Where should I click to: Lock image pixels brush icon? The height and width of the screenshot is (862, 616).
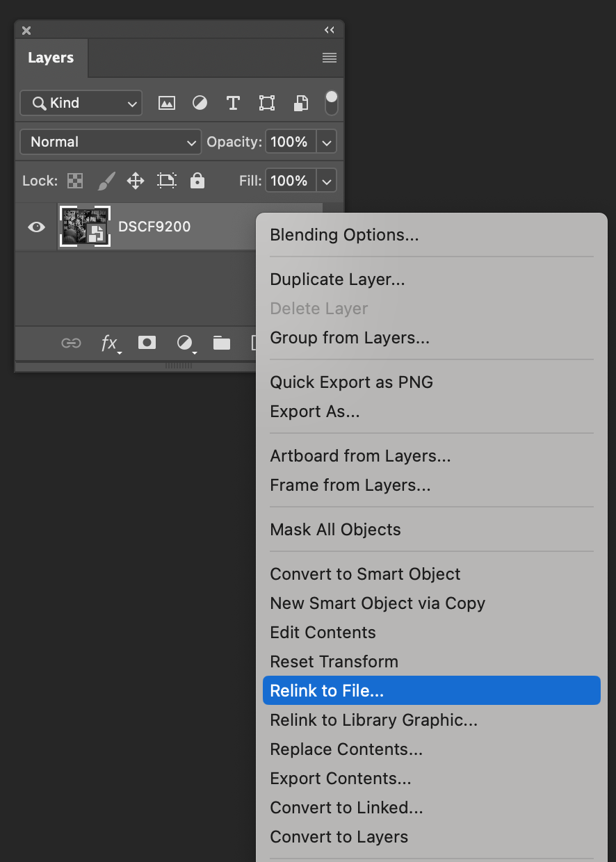[x=106, y=181]
